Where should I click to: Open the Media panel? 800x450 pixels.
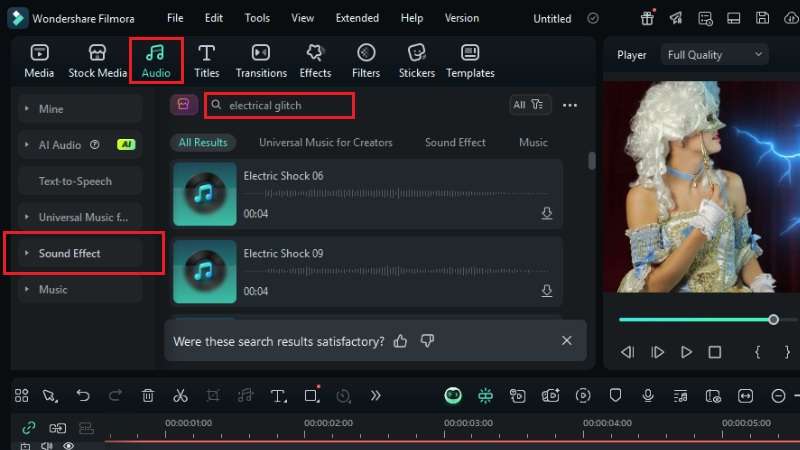[39, 61]
